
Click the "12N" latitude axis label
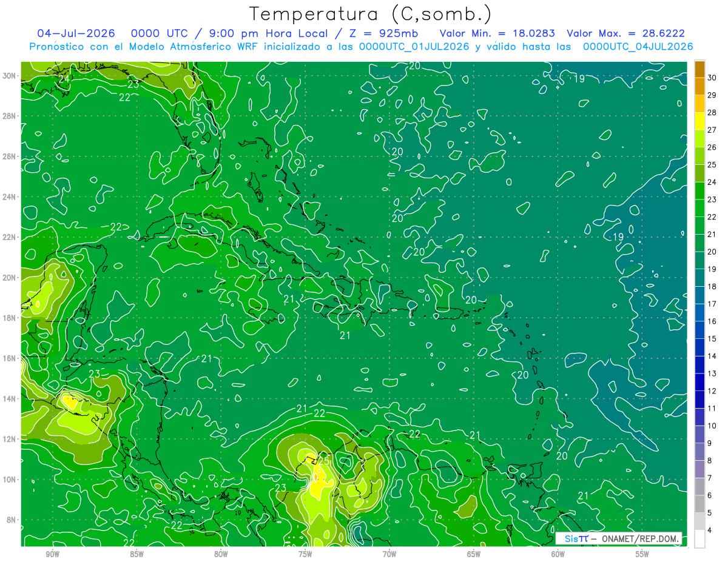pos(10,439)
